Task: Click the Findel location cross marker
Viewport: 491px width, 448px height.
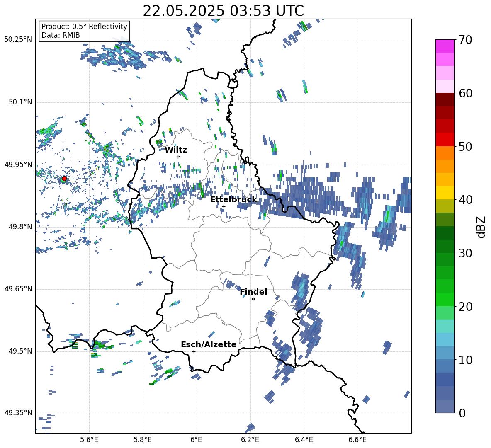Action: point(253,299)
